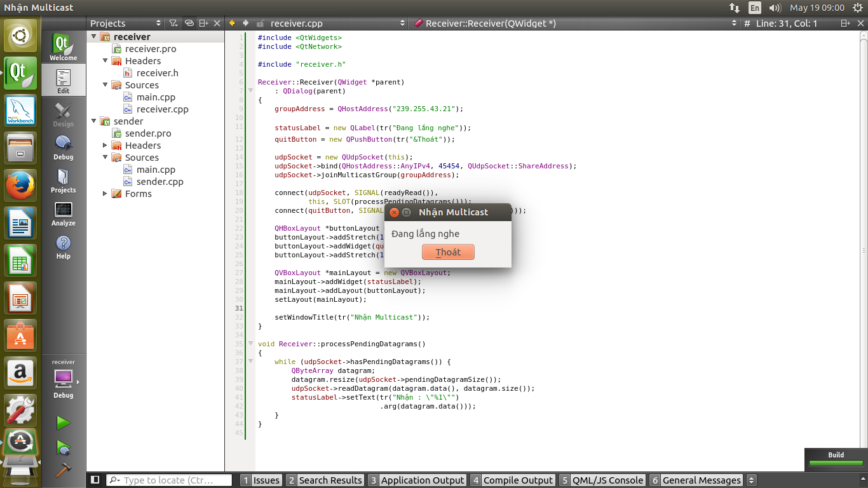The width and height of the screenshot is (868, 488).
Task: Open receiver.h in the project tree
Action: [157, 73]
